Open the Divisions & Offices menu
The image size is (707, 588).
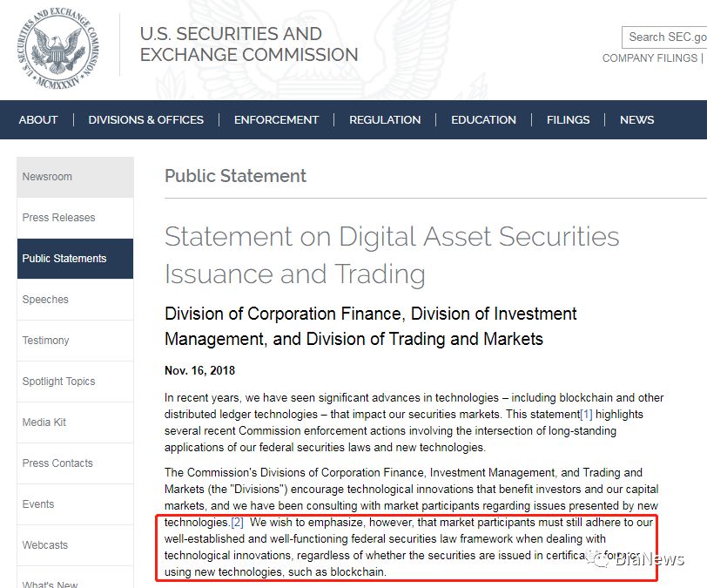pyautogui.click(x=145, y=120)
